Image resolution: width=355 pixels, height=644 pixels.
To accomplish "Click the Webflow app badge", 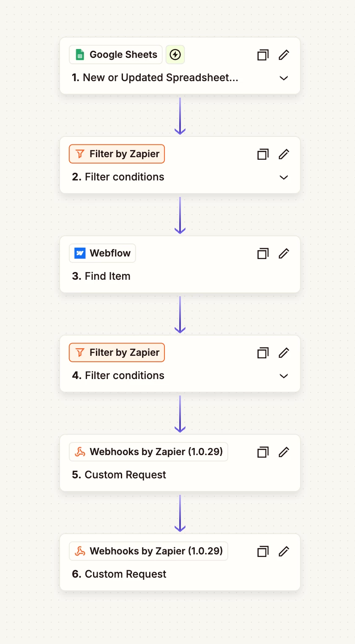I will (102, 253).
